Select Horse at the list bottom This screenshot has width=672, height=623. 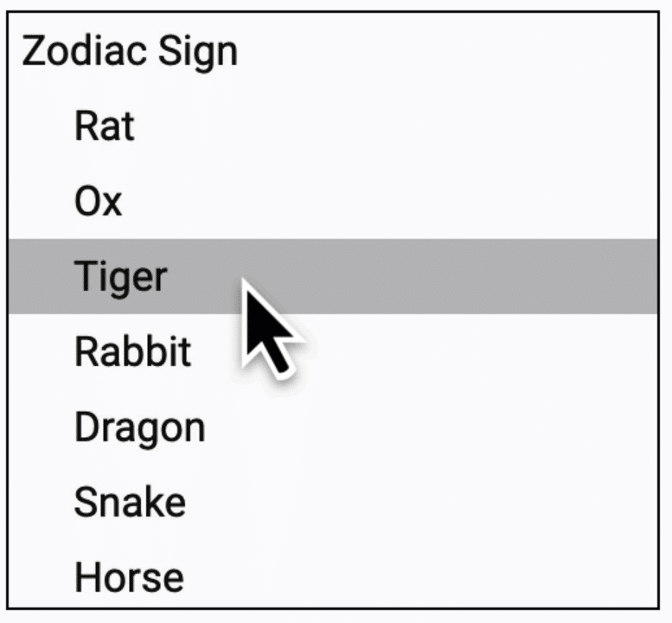129,577
